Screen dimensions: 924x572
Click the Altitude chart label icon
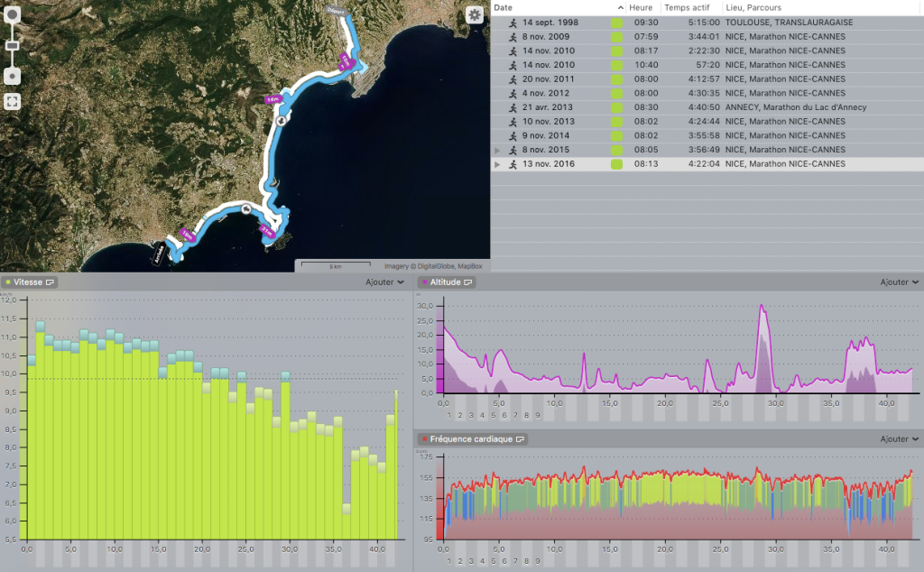point(468,282)
